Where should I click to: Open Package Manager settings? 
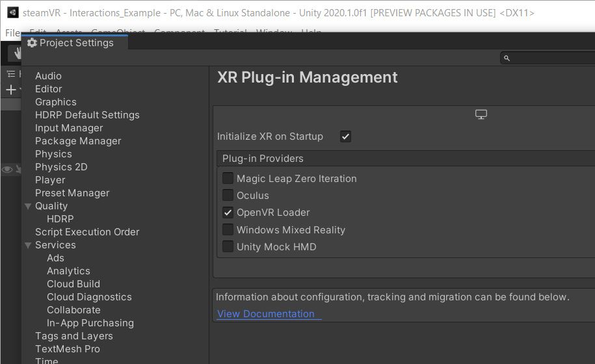pyautogui.click(x=78, y=141)
